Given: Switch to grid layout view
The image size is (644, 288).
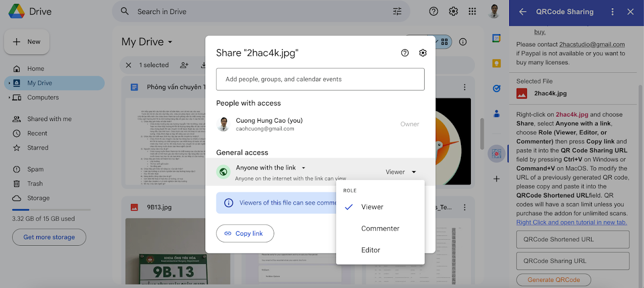Looking at the screenshot, I should point(444,42).
